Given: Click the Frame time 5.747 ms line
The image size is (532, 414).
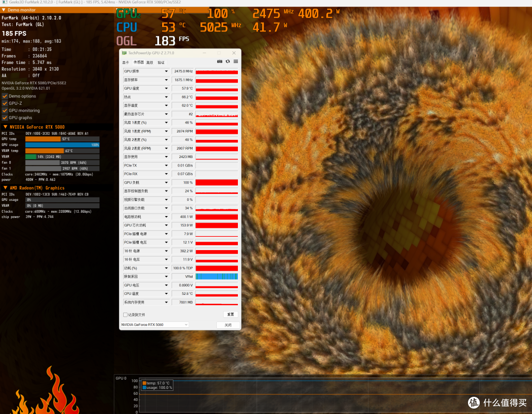Looking at the screenshot, I should [x=27, y=63].
